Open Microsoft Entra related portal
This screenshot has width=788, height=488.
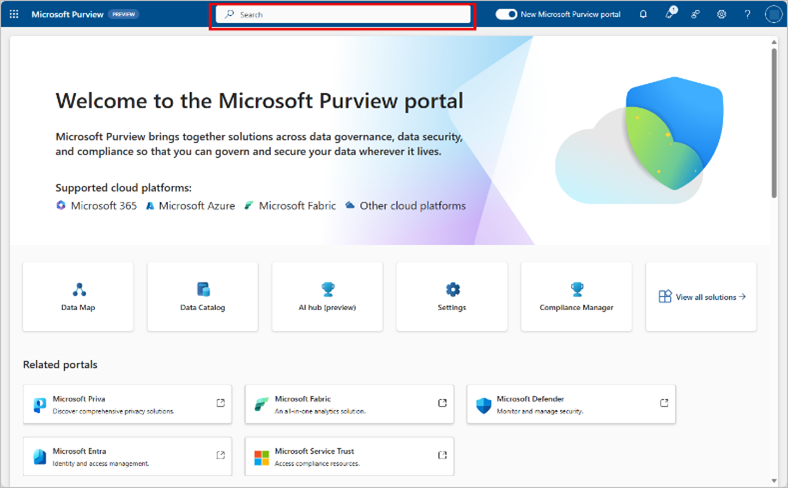pos(127,456)
